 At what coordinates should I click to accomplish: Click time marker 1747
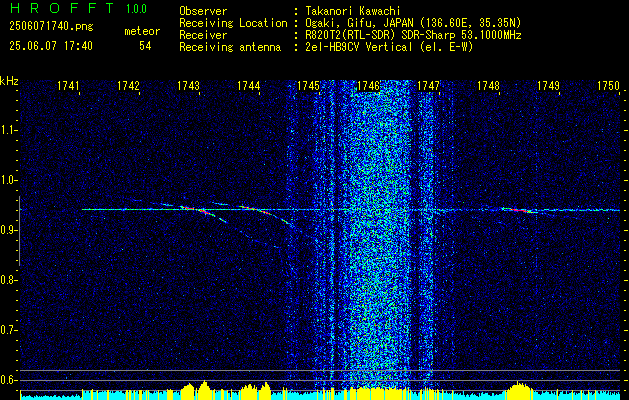(x=428, y=86)
